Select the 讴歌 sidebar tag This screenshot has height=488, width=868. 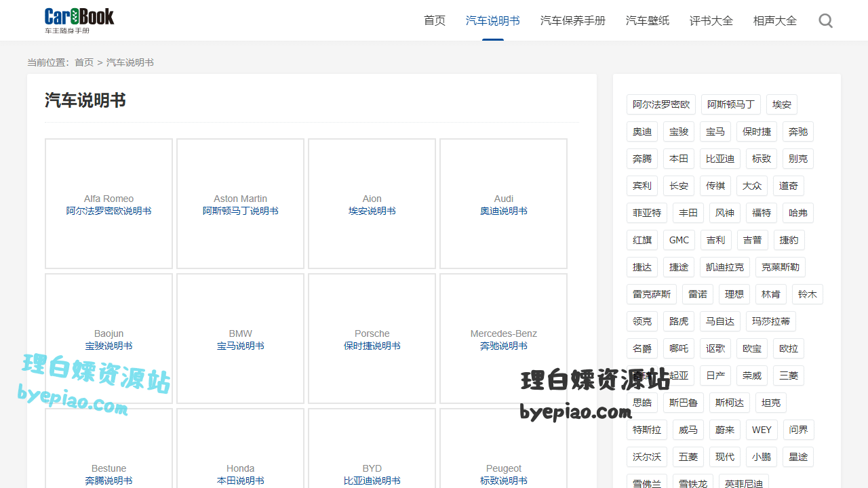click(715, 348)
